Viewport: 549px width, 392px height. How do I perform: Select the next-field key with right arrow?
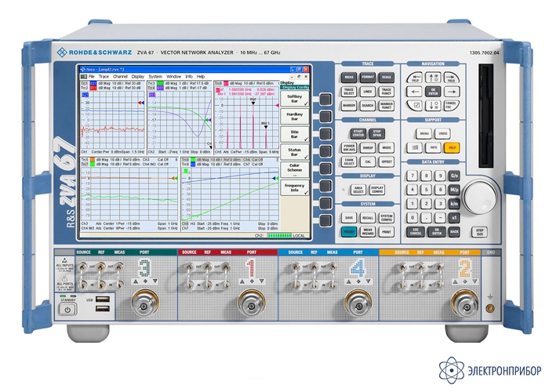tap(451, 78)
